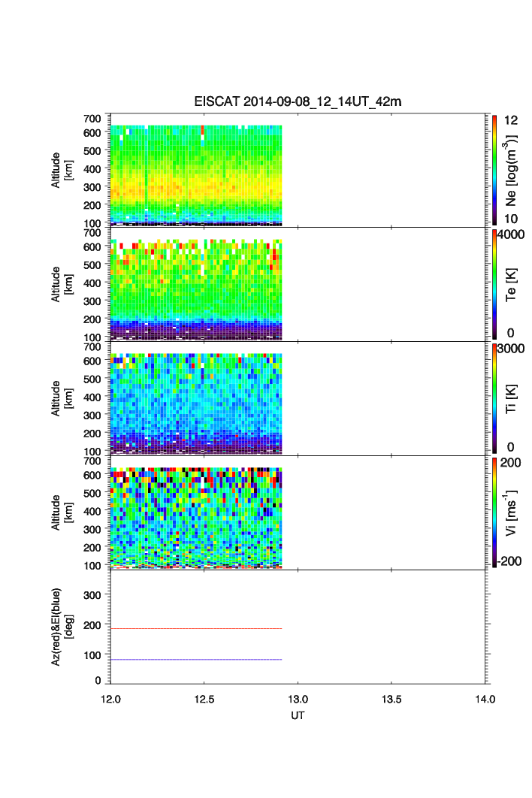Click the Te [K] color bar label
Screen dimensions: 532x798
point(511,286)
